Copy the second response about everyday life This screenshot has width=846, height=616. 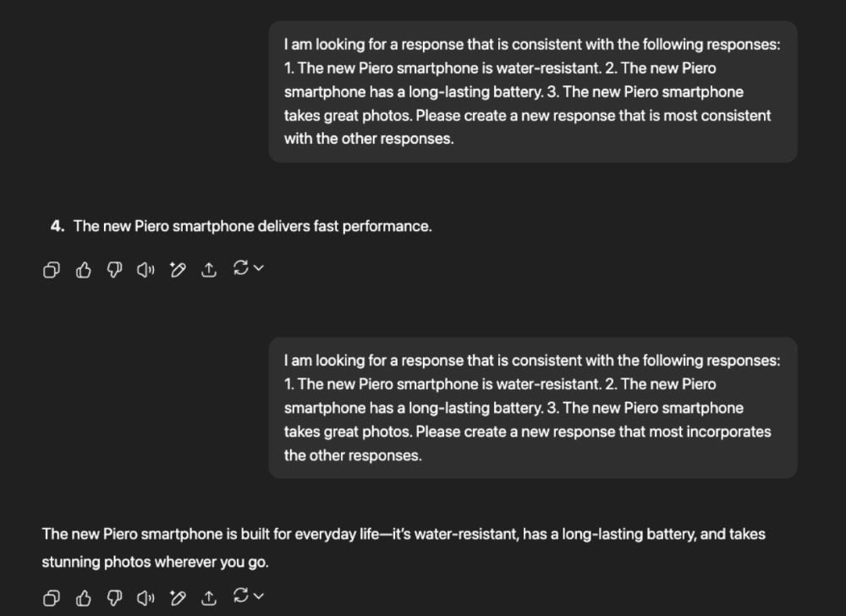pyautogui.click(x=52, y=599)
